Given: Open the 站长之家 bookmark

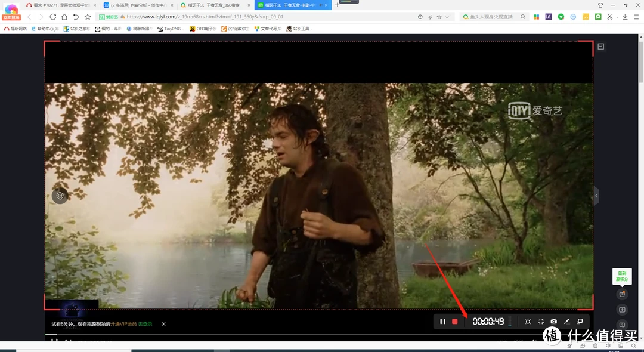Looking at the screenshot, I should point(77,29).
